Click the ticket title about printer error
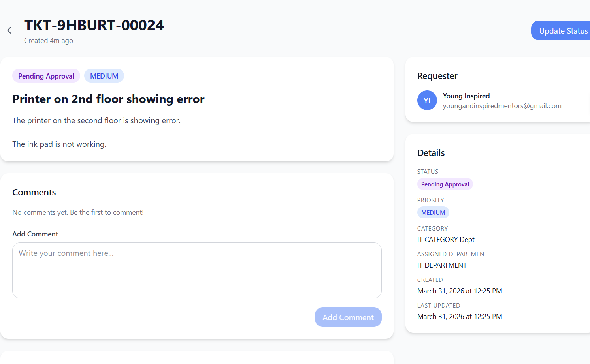Screen dimensions: 590x364 [108, 99]
